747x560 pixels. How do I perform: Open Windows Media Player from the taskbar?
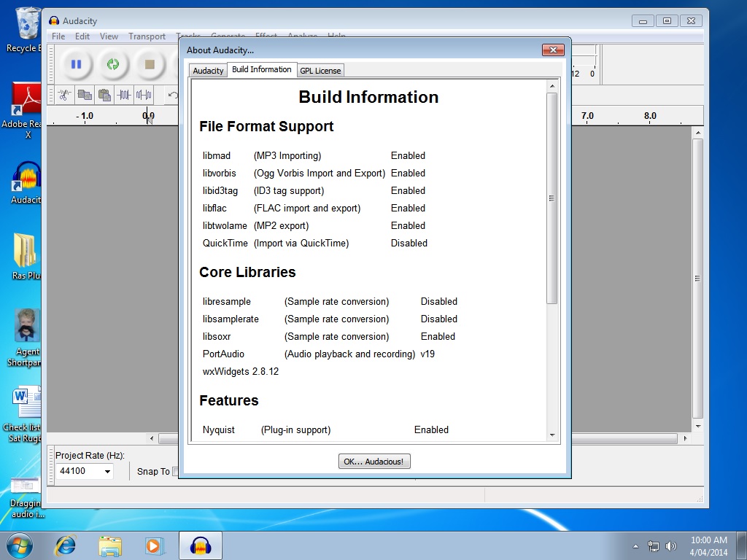click(154, 545)
